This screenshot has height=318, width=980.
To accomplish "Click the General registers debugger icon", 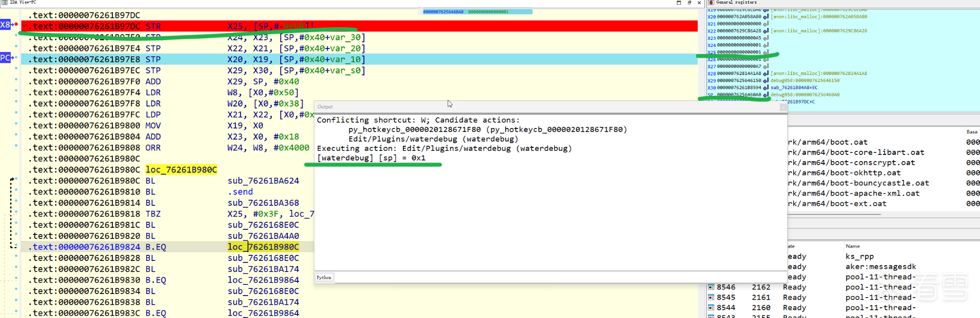I will tap(711, 3).
